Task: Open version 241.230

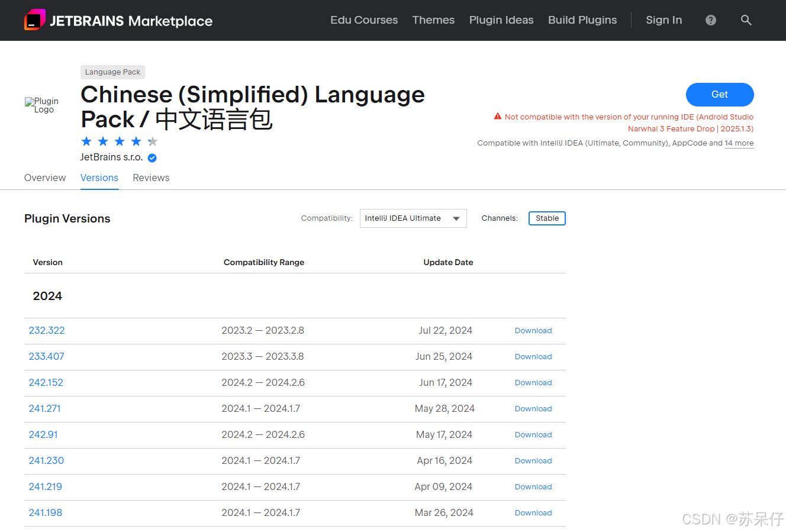Action: [x=47, y=460]
